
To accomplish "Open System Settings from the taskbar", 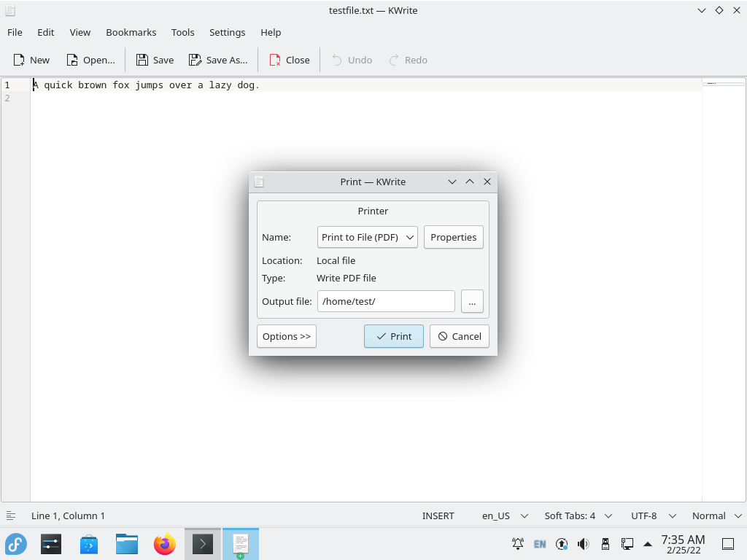I will click(x=51, y=544).
